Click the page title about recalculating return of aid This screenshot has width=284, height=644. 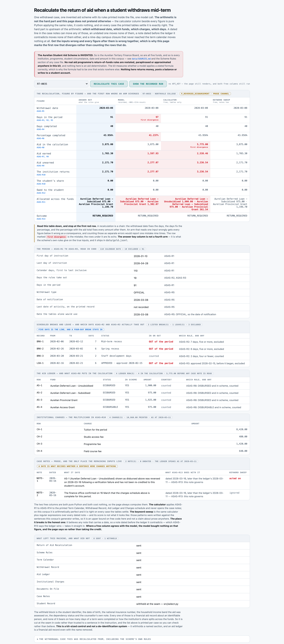102,10
